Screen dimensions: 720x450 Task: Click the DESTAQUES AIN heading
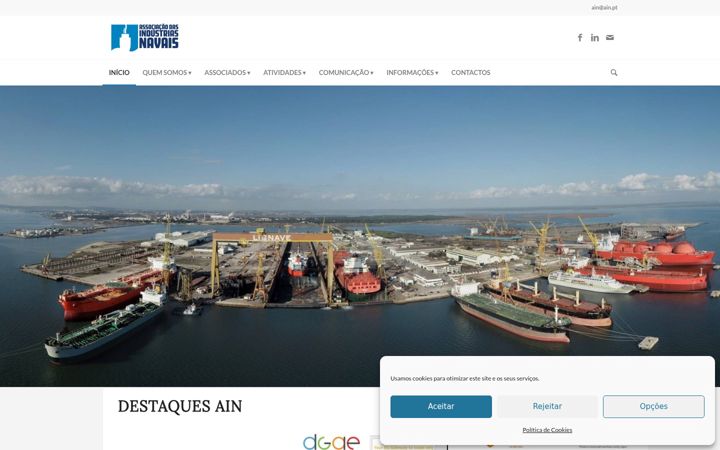[x=180, y=406]
